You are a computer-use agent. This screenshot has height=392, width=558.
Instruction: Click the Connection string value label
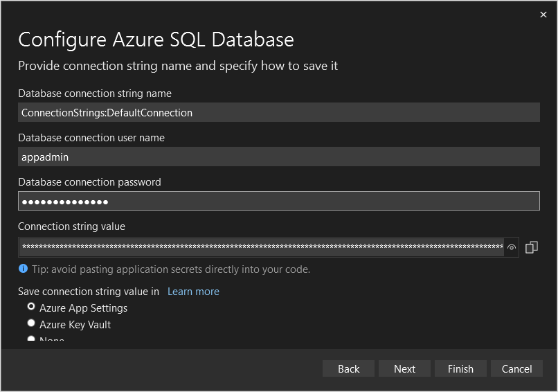tap(71, 226)
